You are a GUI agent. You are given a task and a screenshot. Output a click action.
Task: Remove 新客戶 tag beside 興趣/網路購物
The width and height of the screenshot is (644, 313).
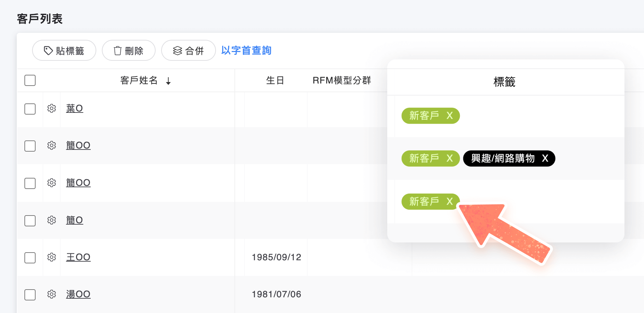(x=450, y=159)
